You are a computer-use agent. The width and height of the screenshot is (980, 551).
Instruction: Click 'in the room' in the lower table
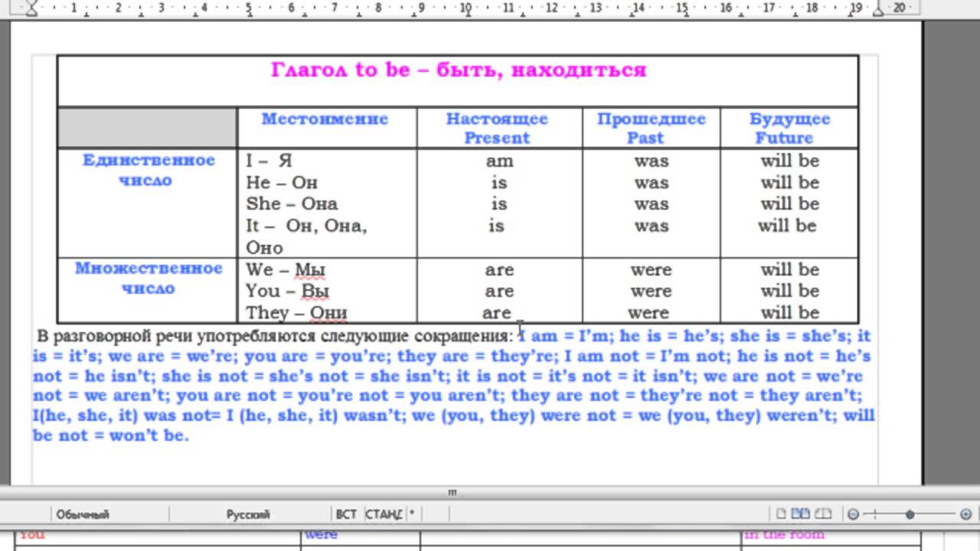(x=785, y=534)
